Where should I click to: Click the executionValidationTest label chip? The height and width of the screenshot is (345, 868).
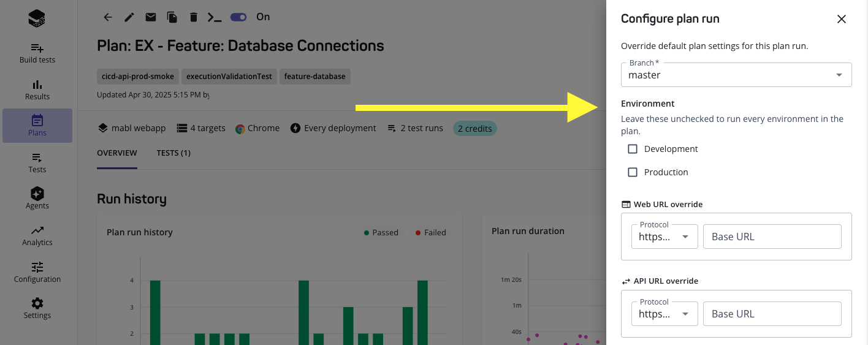tap(229, 77)
